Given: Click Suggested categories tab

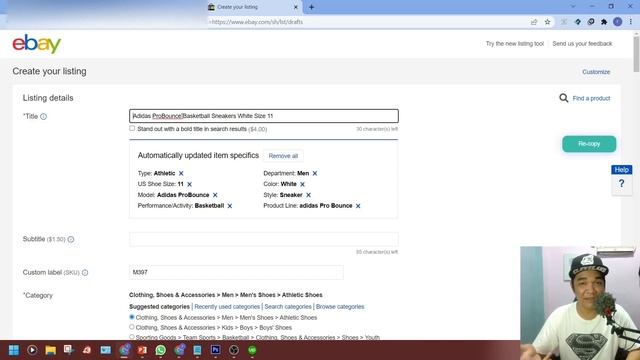Looking at the screenshot, I should pyautogui.click(x=159, y=307).
